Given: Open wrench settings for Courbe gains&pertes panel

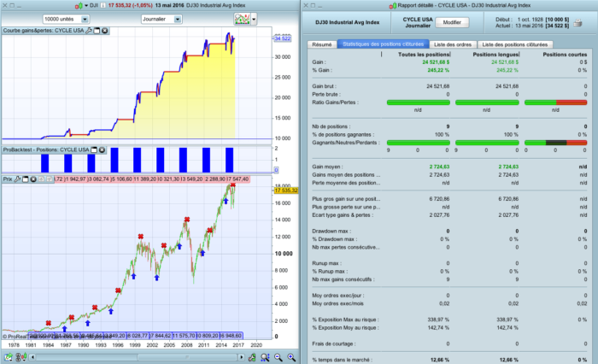Looking at the screenshot, I should tap(89, 31).
